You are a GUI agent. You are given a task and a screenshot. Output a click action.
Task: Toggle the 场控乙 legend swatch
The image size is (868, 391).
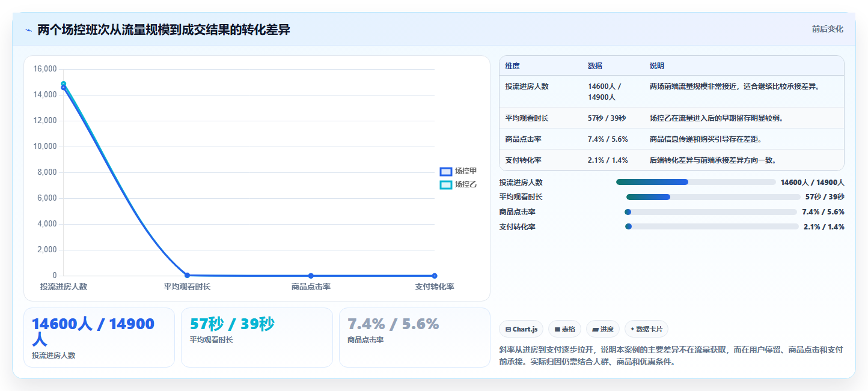tap(445, 185)
